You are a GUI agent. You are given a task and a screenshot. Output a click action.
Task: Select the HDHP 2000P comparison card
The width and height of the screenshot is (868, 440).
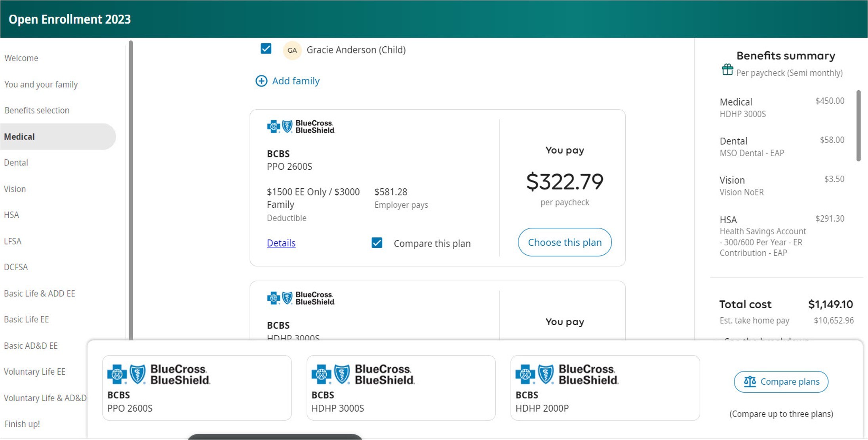pyautogui.click(x=605, y=388)
